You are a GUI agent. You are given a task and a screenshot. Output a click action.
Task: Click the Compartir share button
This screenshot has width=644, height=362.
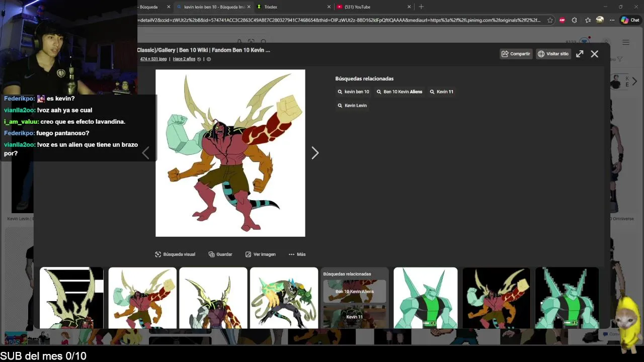(516, 54)
